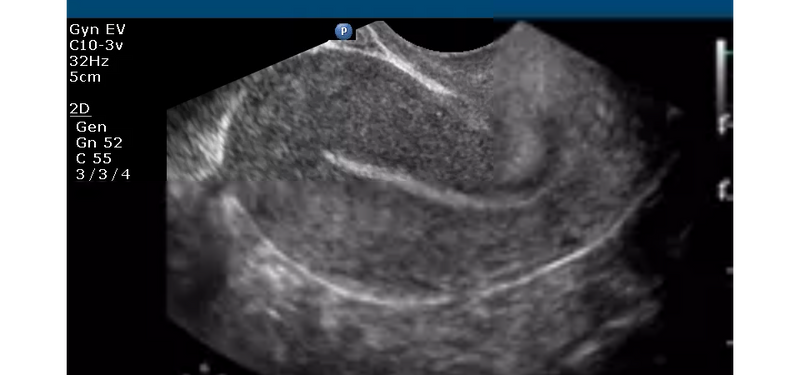Click the grayscale bar at right edge

(720, 77)
